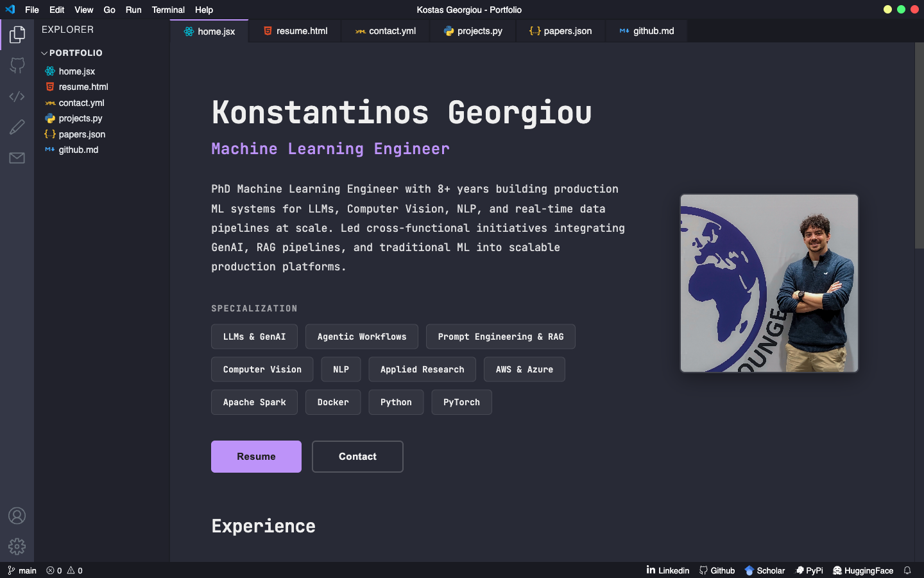Open github.md in the explorer tree

(x=72, y=150)
